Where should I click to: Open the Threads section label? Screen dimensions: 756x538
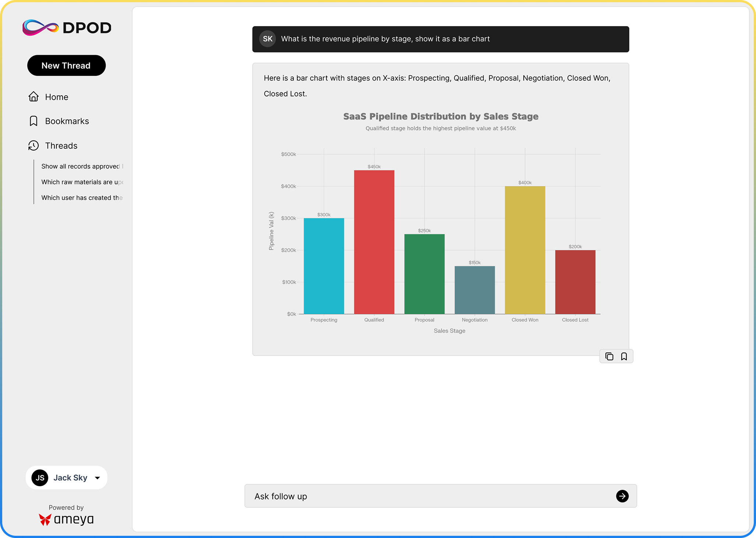[x=61, y=146]
